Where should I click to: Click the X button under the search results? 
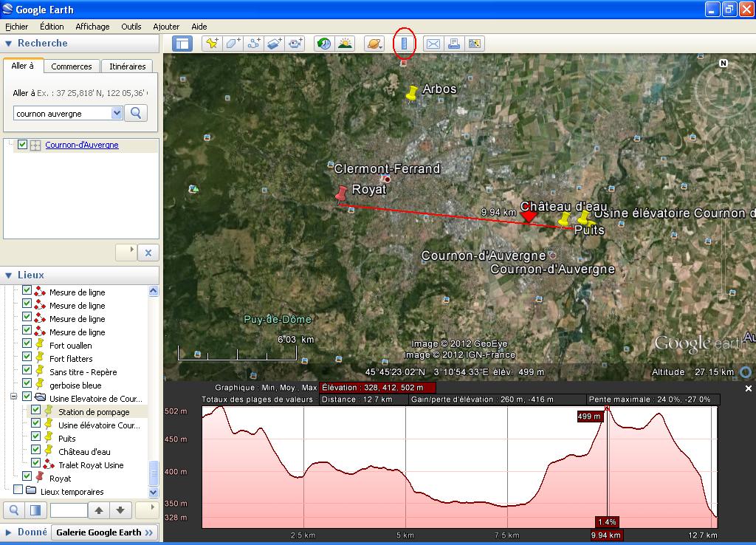point(148,253)
